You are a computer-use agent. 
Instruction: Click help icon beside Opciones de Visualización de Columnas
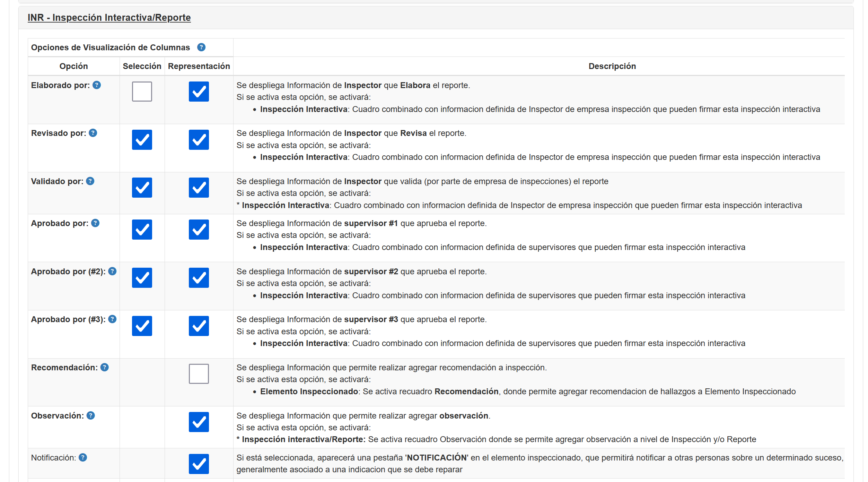coord(201,47)
